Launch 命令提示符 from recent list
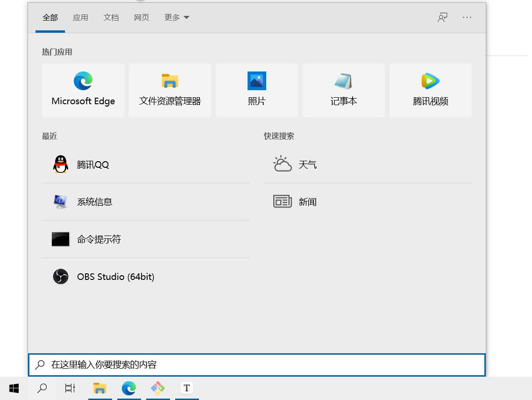 (146, 239)
